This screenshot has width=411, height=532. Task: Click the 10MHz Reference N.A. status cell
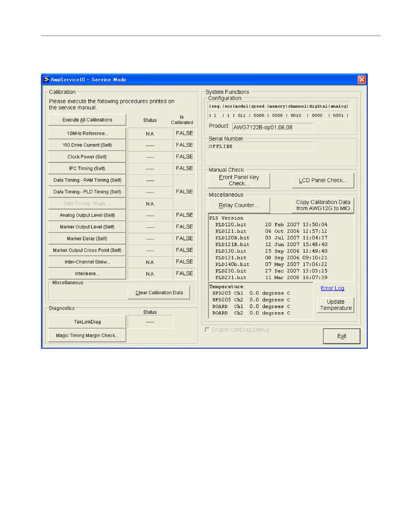pyautogui.click(x=150, y=134)
